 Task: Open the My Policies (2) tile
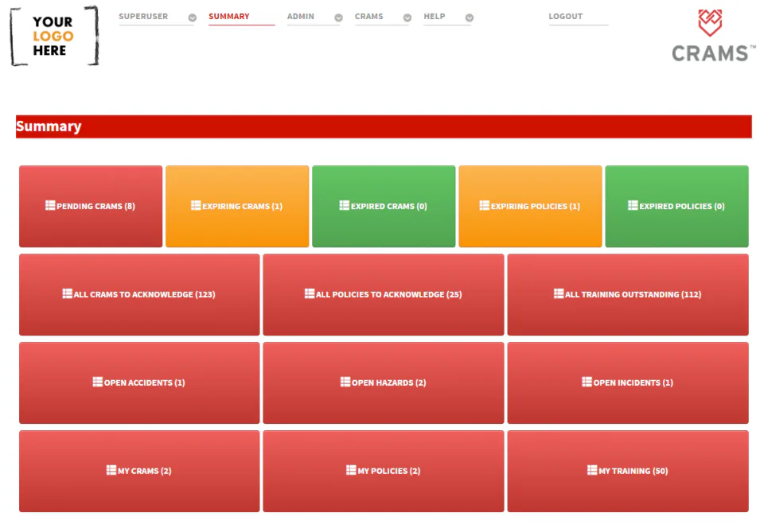tap(384, 471)
